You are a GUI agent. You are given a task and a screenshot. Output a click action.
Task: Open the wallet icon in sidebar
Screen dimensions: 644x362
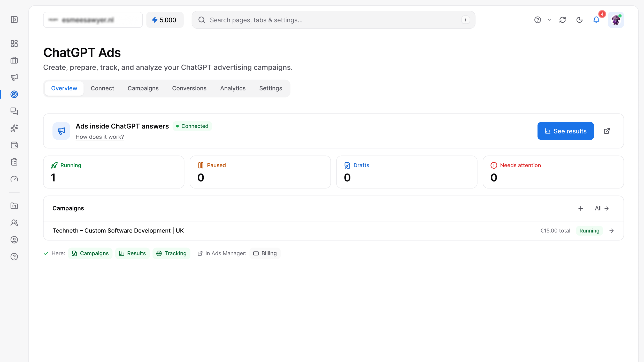pyautogui.click(x=14, y=145)
